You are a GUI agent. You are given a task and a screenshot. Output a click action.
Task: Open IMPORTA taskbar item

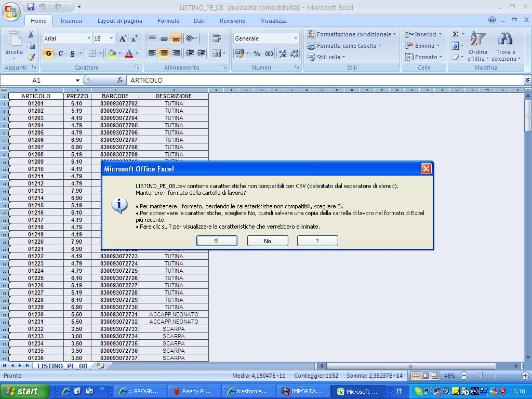tap(302, 391)
